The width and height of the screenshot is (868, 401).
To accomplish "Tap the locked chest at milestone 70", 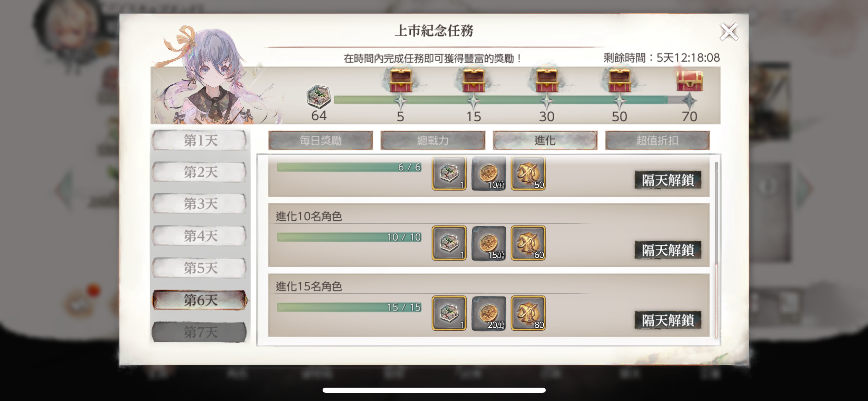I will (x=690, y=81).
